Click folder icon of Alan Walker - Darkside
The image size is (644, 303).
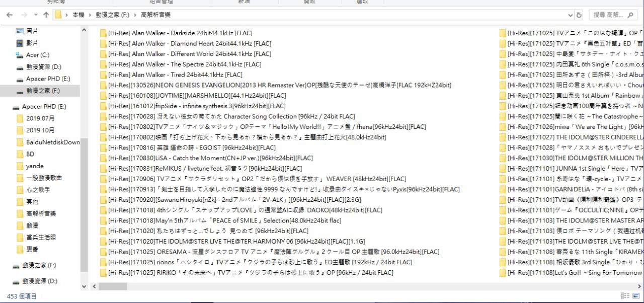[103, 33]
